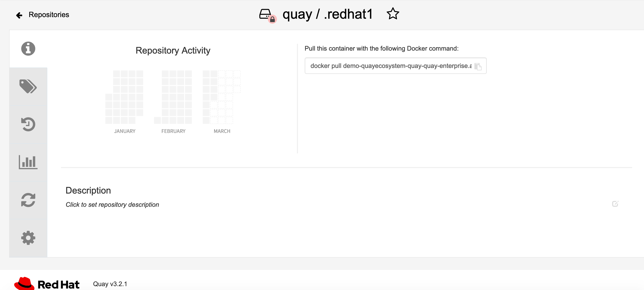Image resolution: width=644 pixels, height=290 pixels.
Task: Open the Tags tab in sidebar
Action: (x=28, y=86)
